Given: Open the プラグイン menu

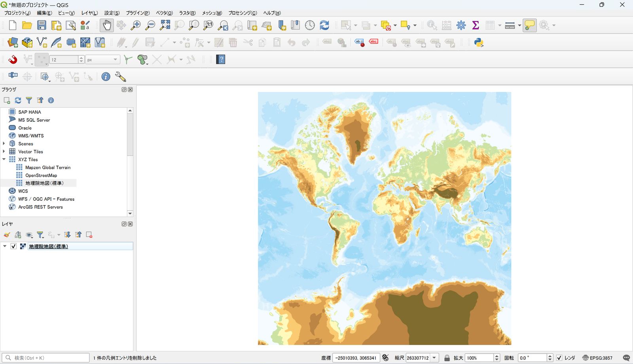Looking at the screenshot, I should point(138,13).
